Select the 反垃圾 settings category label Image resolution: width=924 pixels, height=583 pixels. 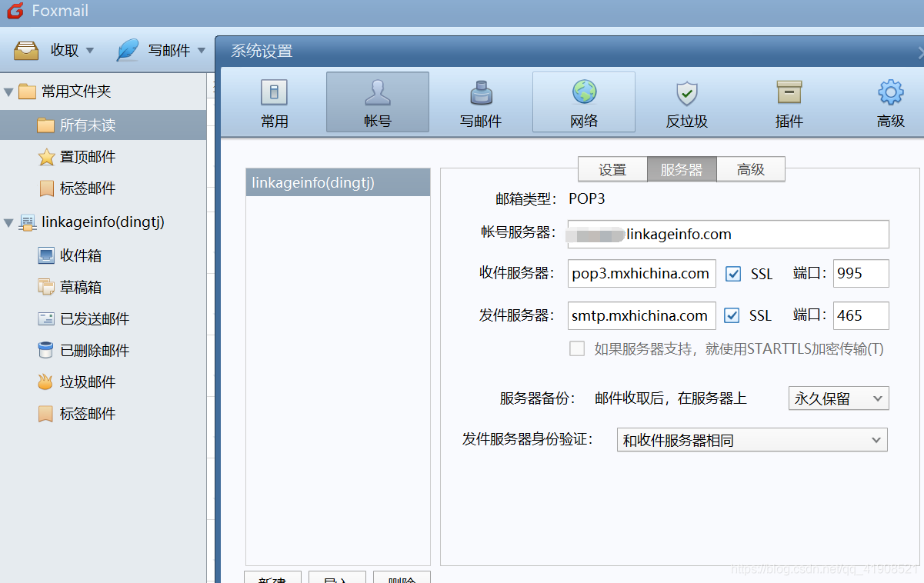[687, 121]
